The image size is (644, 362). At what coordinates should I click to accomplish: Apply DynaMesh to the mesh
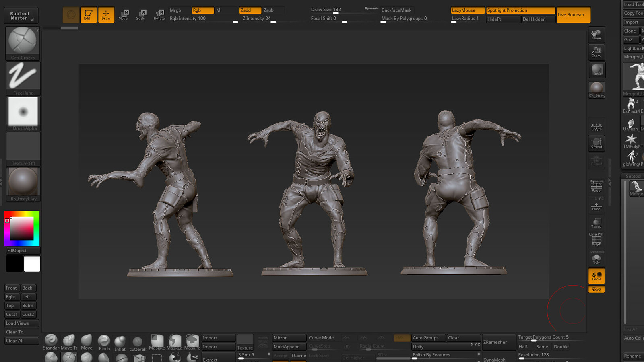point(495,359)
